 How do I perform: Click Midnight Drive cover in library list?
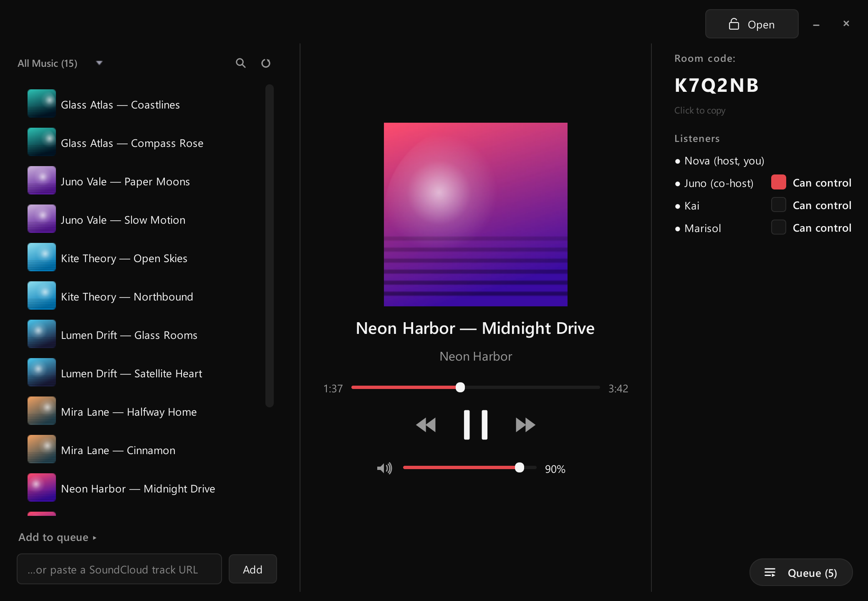(42, 487)
